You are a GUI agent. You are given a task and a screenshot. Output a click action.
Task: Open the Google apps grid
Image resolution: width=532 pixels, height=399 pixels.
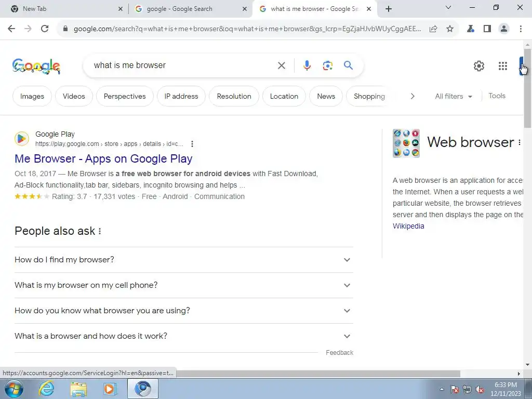(x=503, y=66)
